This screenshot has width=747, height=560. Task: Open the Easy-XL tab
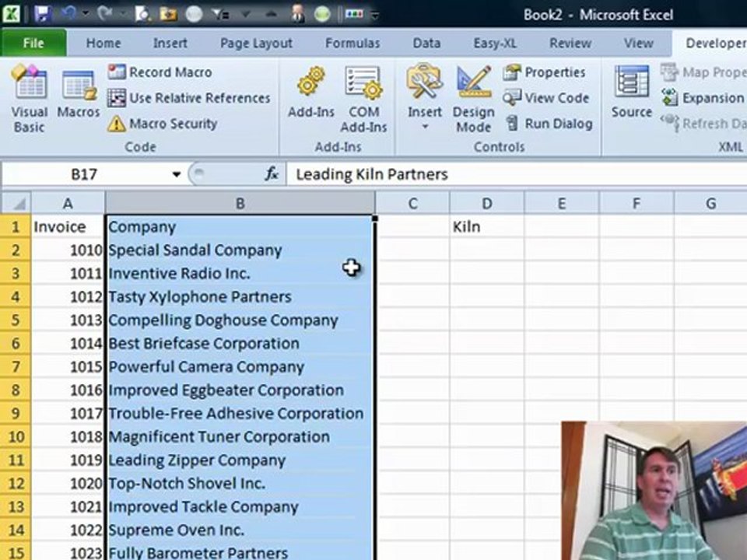tap(495, 43)
